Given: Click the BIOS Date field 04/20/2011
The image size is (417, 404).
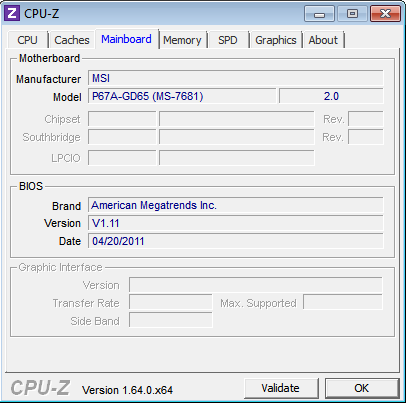Looking at the screenshot, I should (x=236, y=241).
